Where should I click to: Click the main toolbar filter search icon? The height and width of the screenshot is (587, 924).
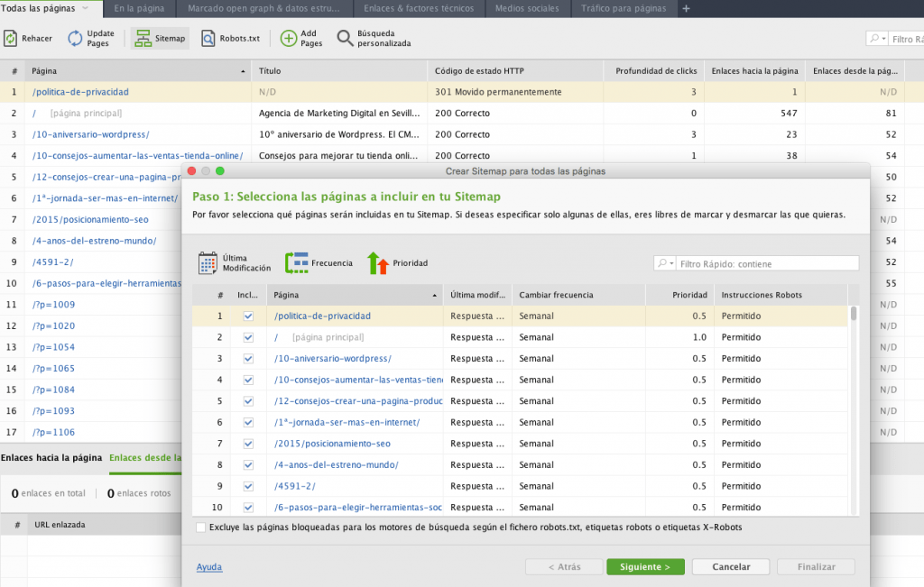tap(876, 39)
